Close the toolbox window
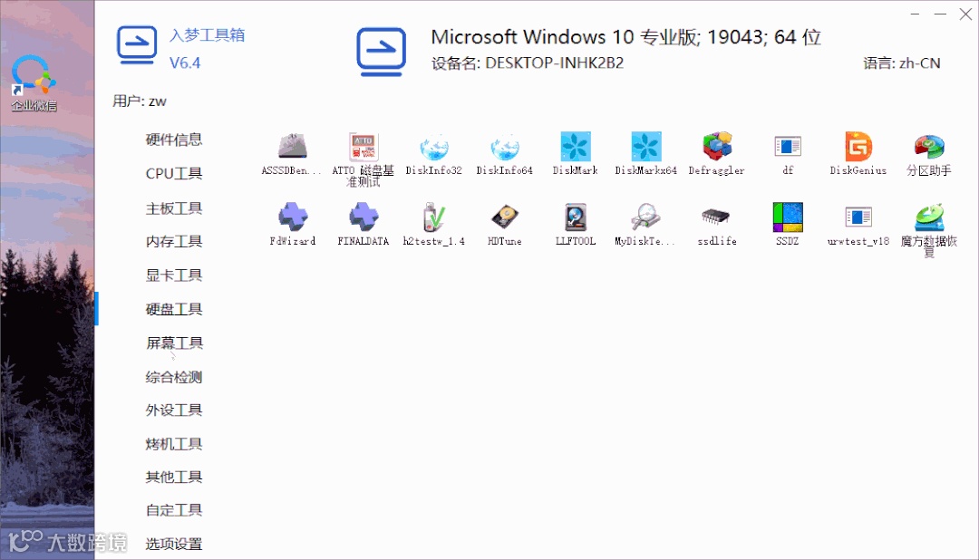 pos(965,14)
